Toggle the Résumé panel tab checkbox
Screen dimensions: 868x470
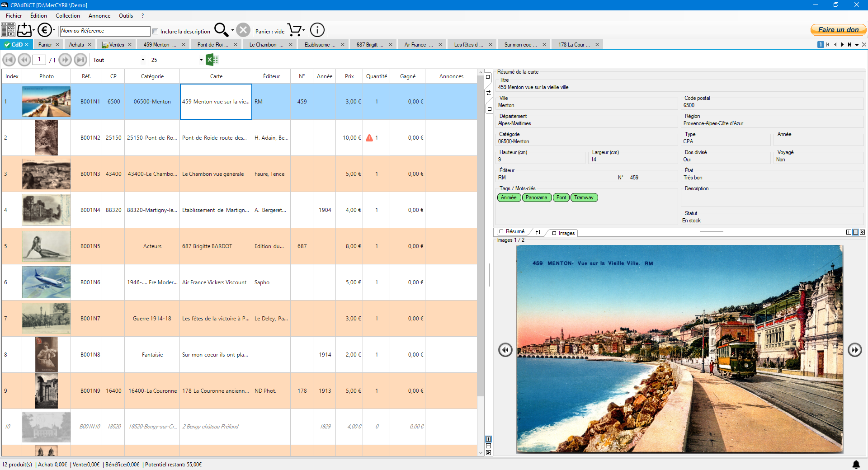(x=501, y=231)
